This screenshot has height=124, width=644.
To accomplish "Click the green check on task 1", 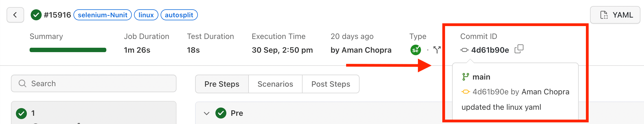I will point(21,113).
